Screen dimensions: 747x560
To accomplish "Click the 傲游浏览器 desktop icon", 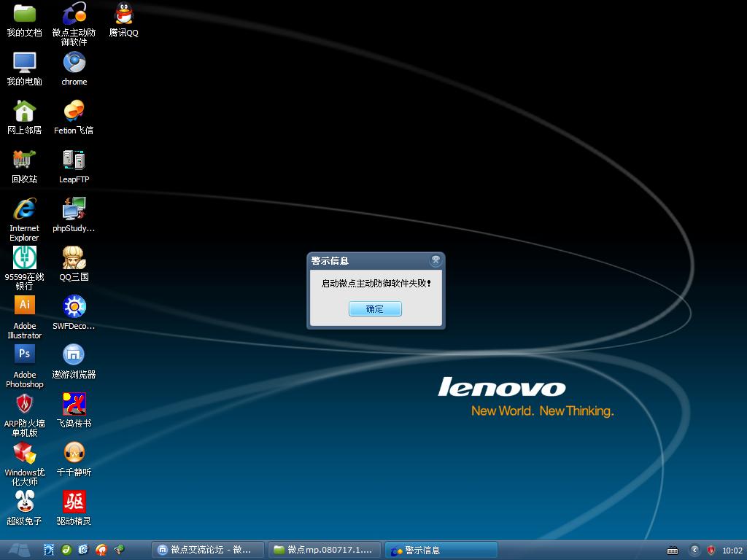I will point(74,355).
